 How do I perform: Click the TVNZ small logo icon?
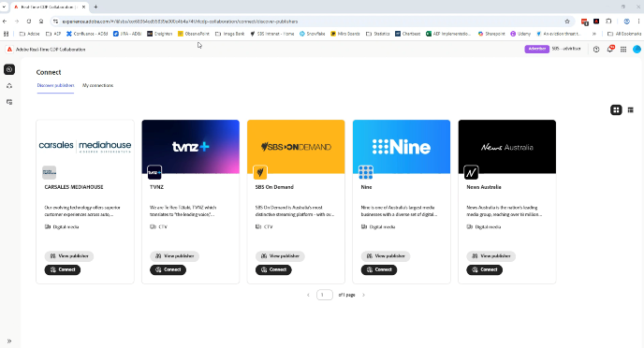pyautogui.click(x=154, y=172)
